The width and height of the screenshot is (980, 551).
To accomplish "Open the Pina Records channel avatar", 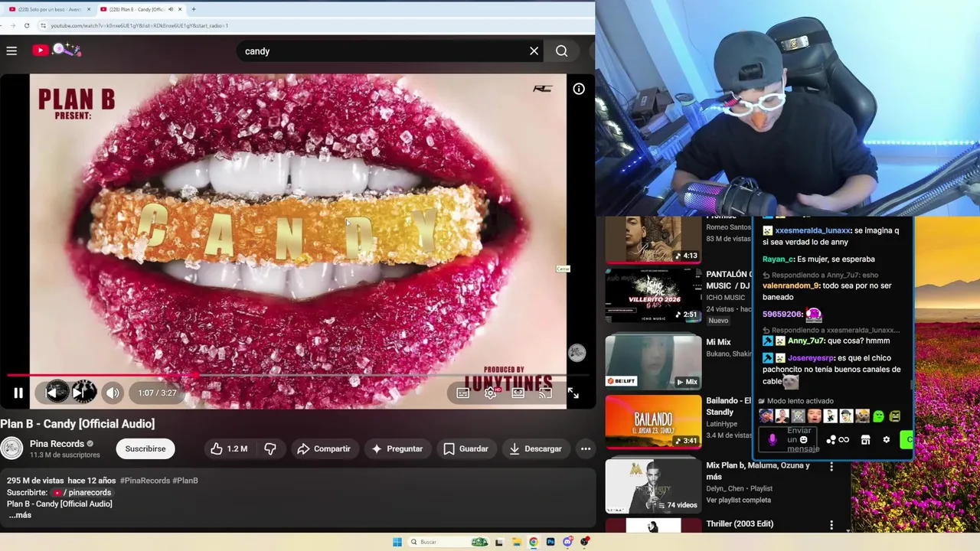I will [x=11, y=448].
